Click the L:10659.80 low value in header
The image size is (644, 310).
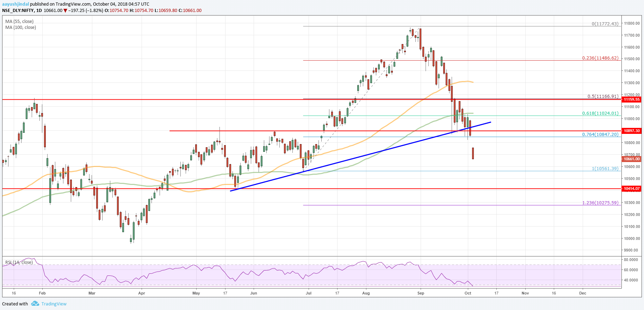[166, 11]
